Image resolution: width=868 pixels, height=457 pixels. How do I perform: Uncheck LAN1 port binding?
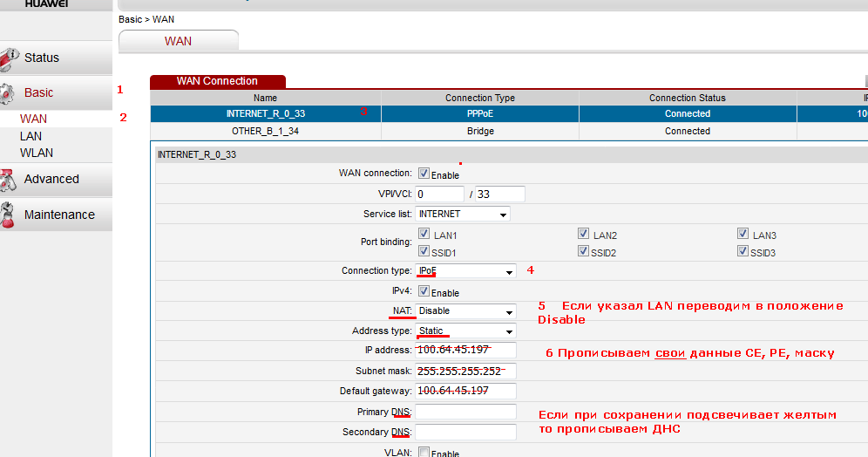424,234
